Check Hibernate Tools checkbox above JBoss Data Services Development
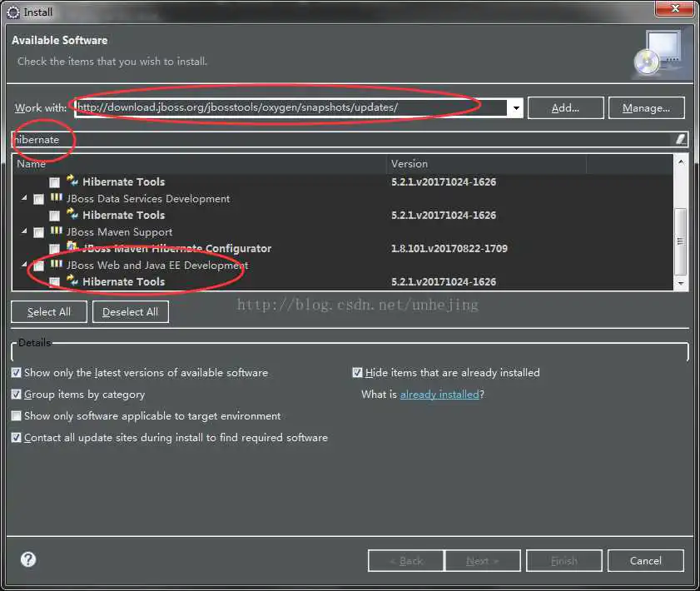Image resolution: width=700 pixels, height=591 pixels. click(x=54, y=182)
